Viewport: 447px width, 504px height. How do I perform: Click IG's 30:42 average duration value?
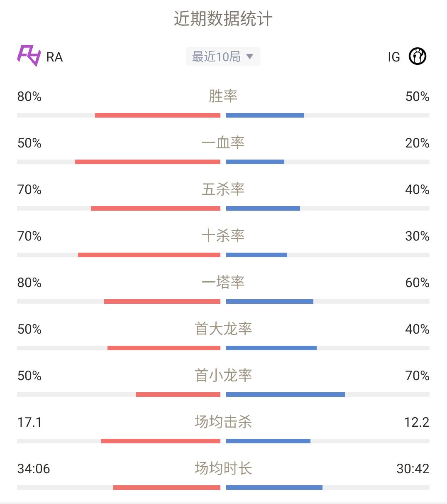[413, 469]
